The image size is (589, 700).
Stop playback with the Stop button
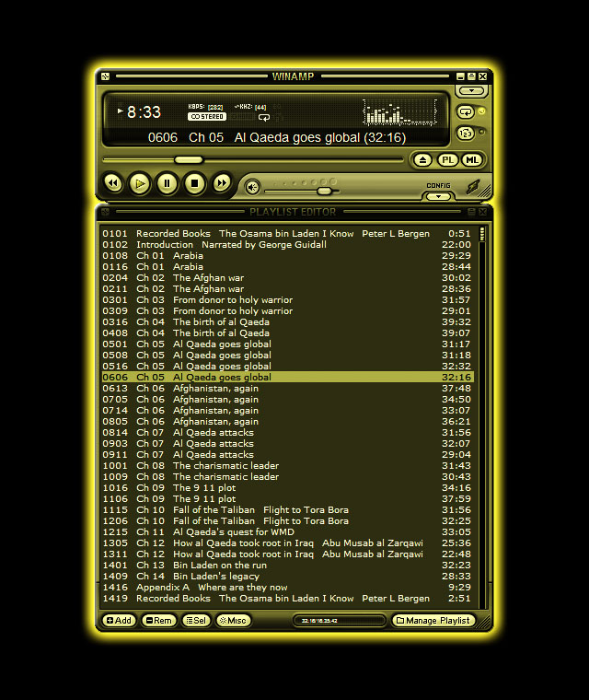point(194,184)
